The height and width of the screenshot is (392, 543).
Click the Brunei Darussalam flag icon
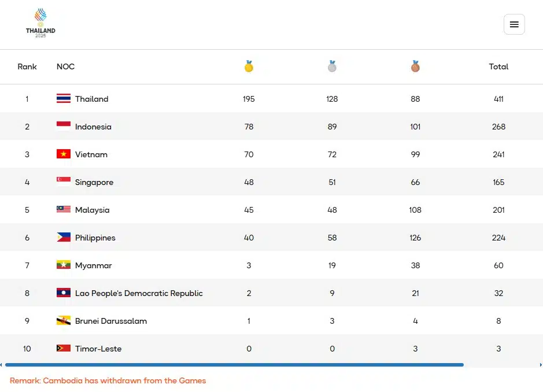pos(64,321)
